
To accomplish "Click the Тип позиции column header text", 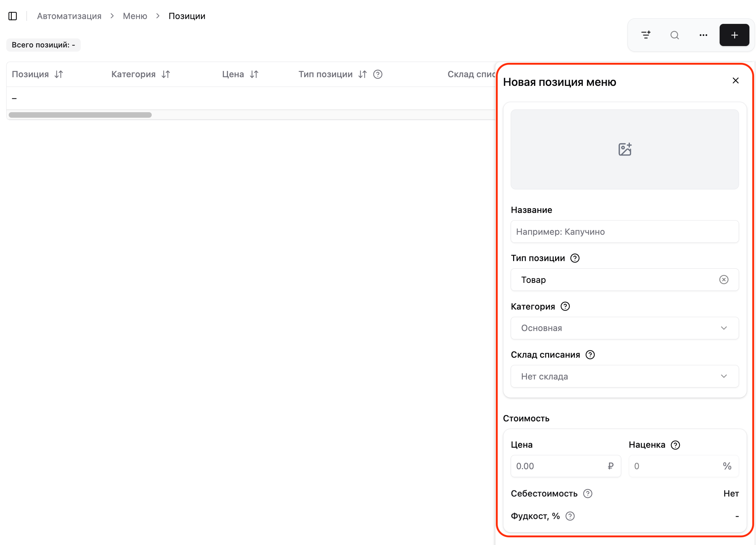I will (326, 74).
